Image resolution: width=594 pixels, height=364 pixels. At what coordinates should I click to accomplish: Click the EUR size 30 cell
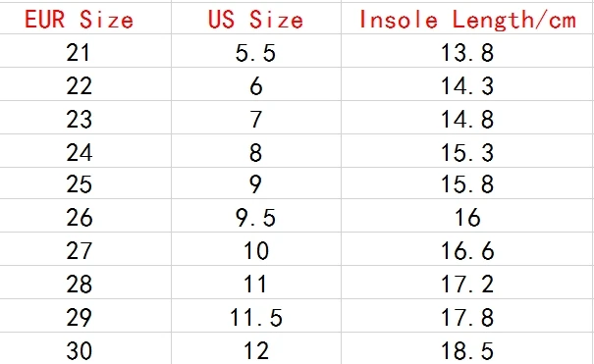click(85, 348)
